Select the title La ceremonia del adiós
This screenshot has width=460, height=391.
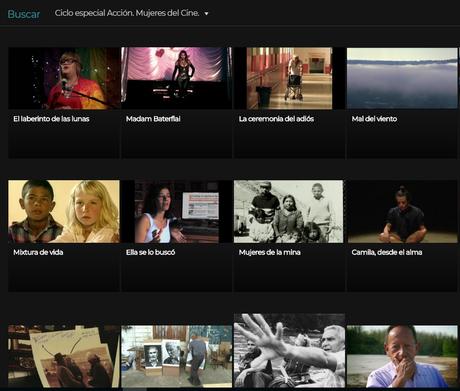[276, 119]
